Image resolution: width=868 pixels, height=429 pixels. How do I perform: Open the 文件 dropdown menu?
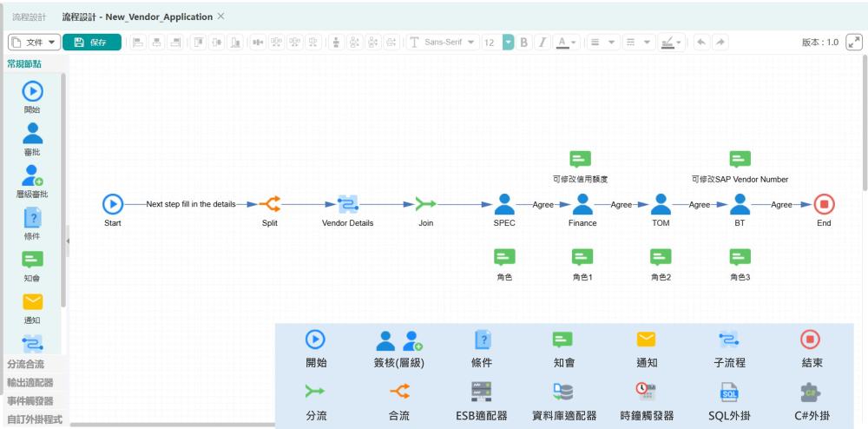pos(34,43)
